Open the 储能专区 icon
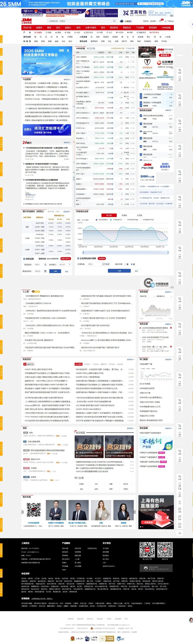 137,32
